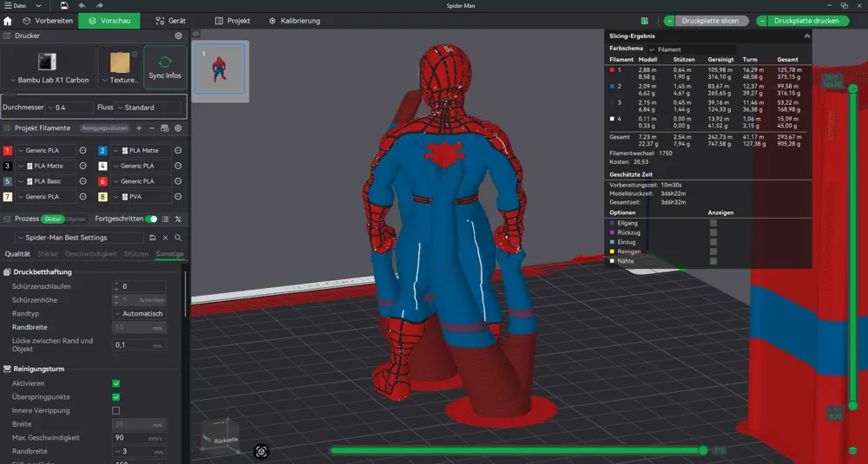Image resolution: width=868 pixels, height=464 pixels.
Task: Open the Qualität settings tab
Action: pyautogui.click(x=17, y=254)
